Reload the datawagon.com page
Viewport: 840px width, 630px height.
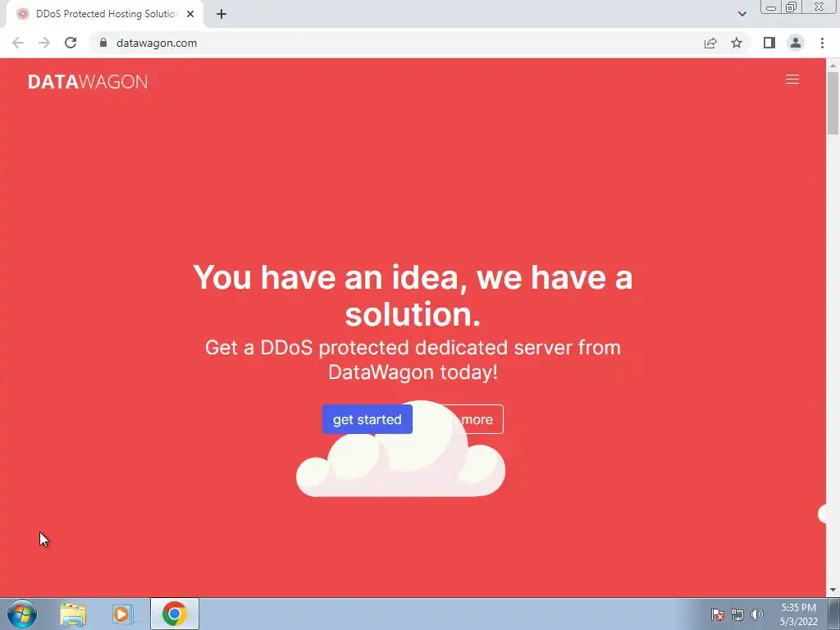(71, 43)
